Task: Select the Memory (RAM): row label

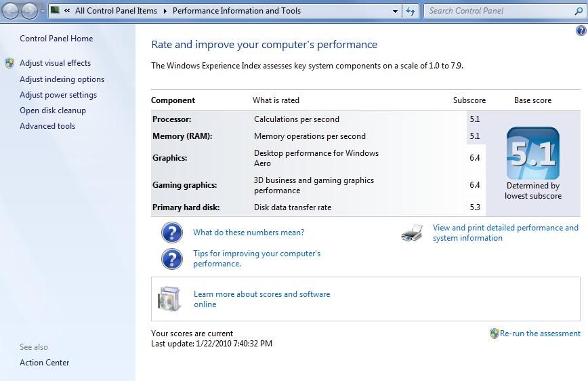Action: pyautogui.click(x=182, y=136)
